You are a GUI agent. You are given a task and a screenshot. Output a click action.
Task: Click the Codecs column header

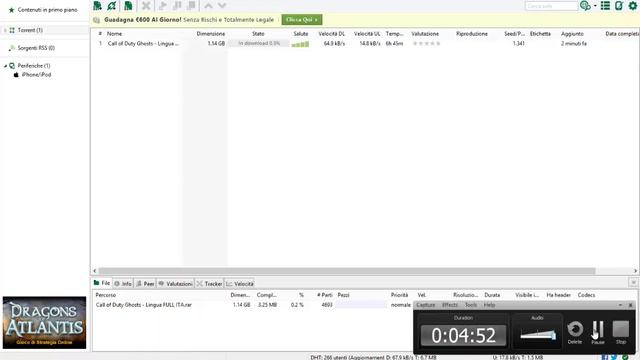click(x=586, y=295)
